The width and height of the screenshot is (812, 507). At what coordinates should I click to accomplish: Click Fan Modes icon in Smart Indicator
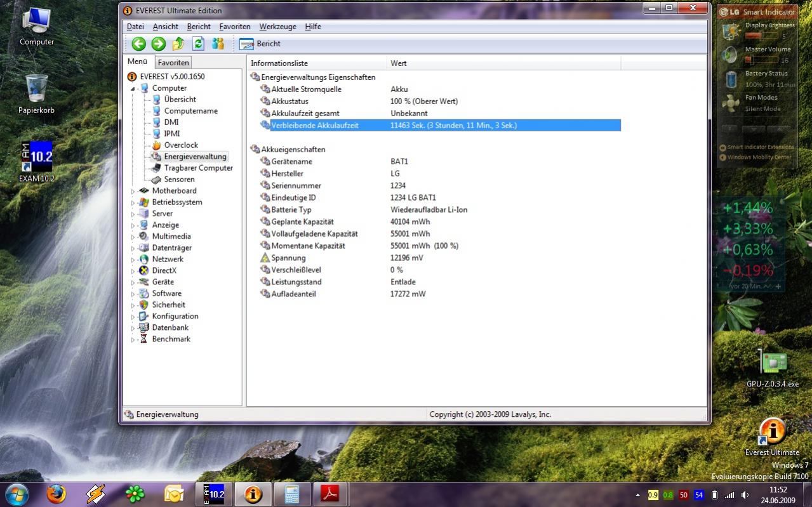[731, 103]
